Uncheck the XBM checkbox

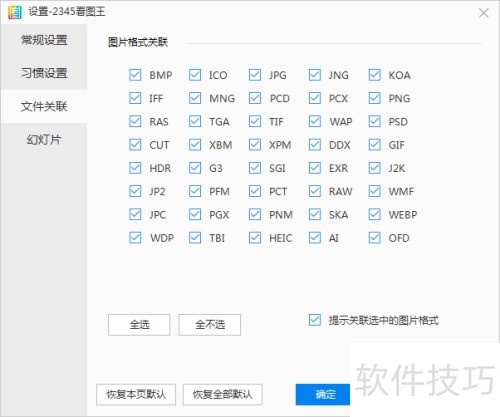[x=195, y=145]
